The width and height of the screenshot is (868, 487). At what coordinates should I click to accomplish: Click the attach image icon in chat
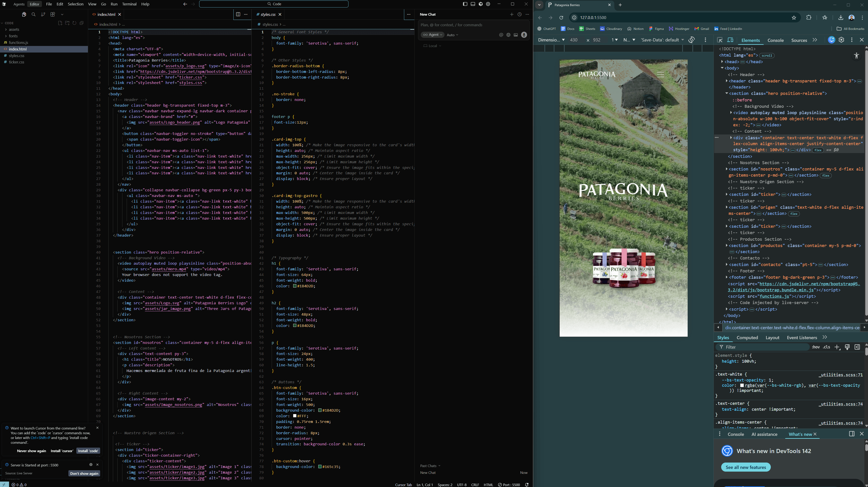point(515,35)
